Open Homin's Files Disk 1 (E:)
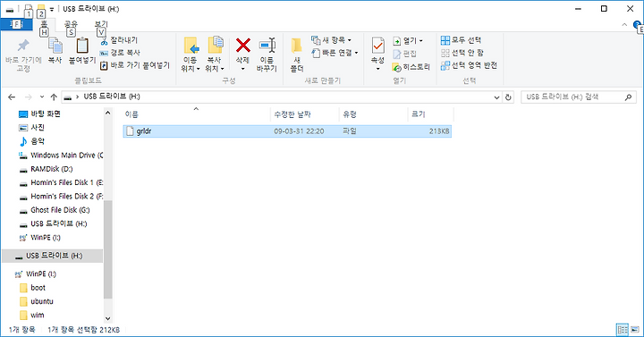 [x=61, y=182]
